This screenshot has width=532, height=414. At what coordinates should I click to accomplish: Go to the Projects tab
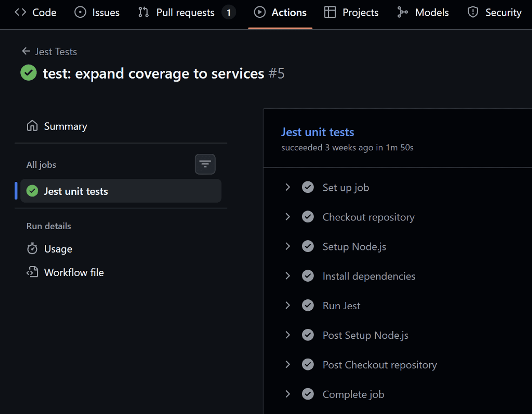tap(351, 12)
